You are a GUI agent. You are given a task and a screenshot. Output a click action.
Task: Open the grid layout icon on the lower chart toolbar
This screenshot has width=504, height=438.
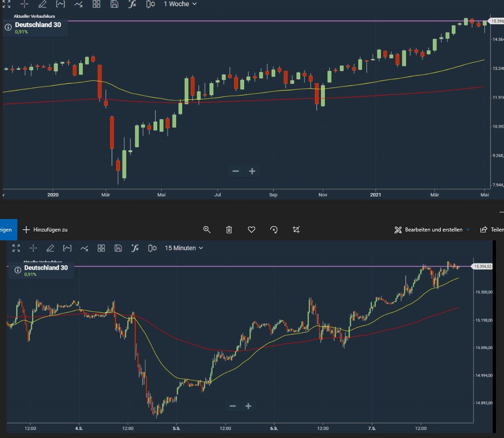pyautogui.click(x=102, y=248)
